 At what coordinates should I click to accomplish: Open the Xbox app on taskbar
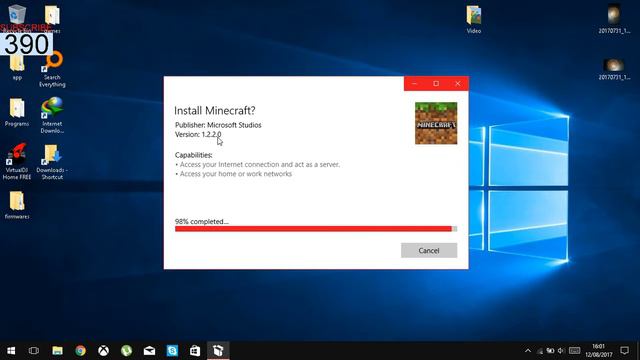point(103,351)
